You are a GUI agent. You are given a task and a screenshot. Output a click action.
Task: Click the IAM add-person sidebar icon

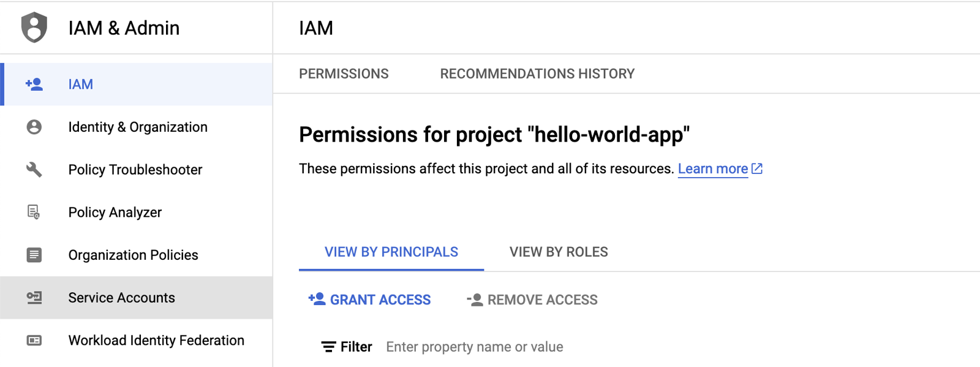pos(34,85)
